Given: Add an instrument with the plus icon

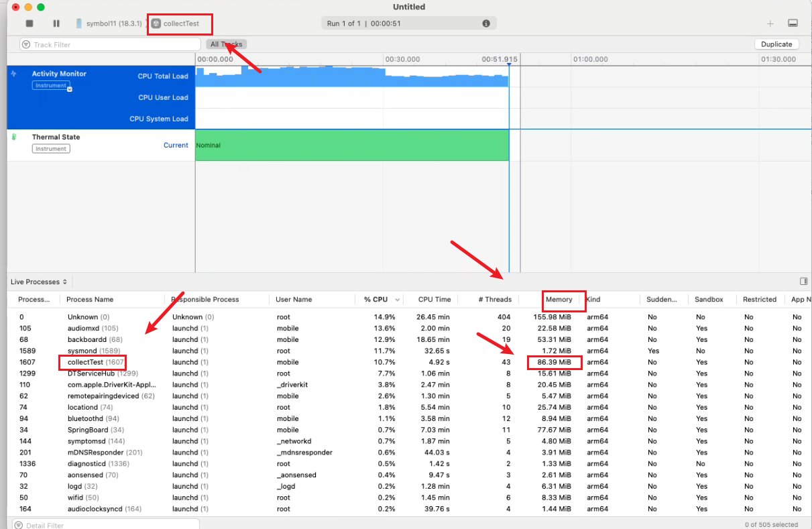Looking at the screenshot, I should 770,23.
